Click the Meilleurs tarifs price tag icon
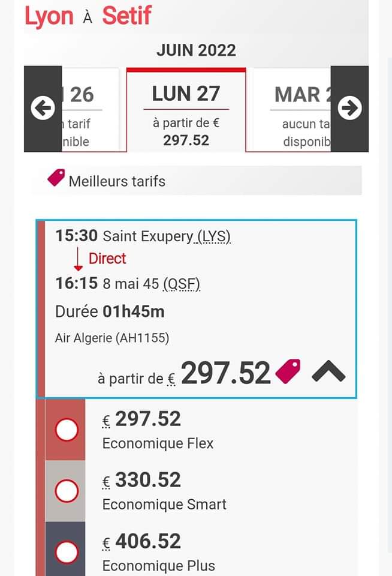Screen dimensions: 392x576 coord(56,178)
